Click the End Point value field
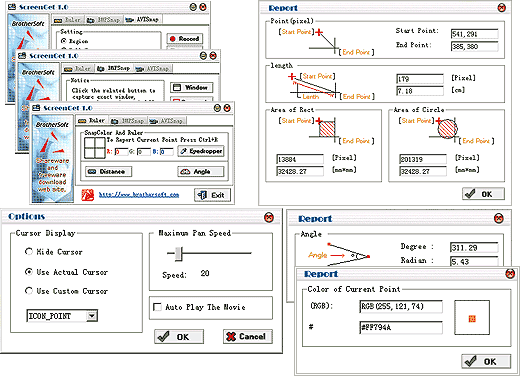The width and height of the screenshot is (520, 376). point(475,47)
